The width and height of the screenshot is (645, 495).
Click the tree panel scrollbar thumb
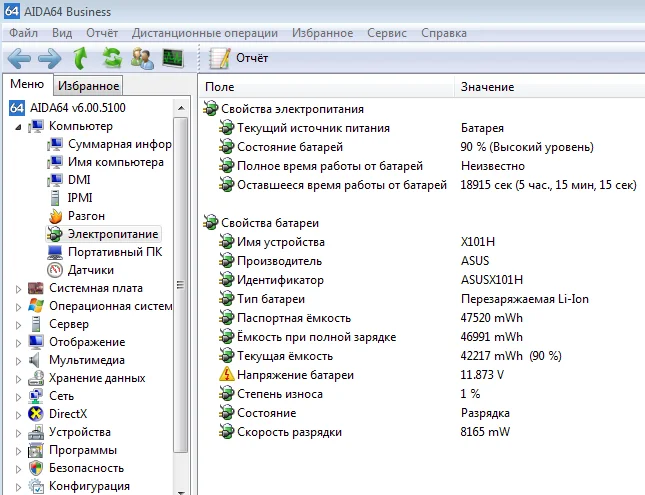(181, 285)
